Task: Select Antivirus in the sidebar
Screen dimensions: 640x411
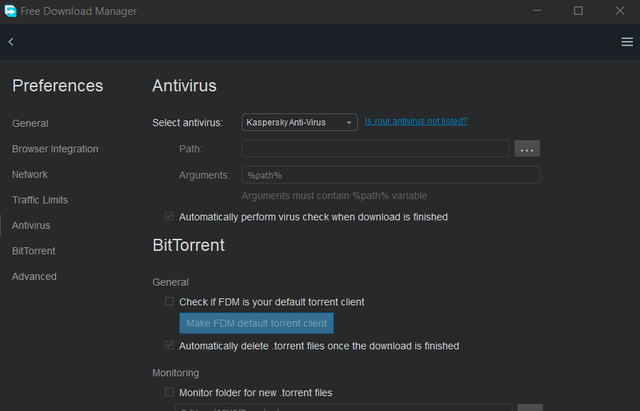Action: [x=31, y=225]
